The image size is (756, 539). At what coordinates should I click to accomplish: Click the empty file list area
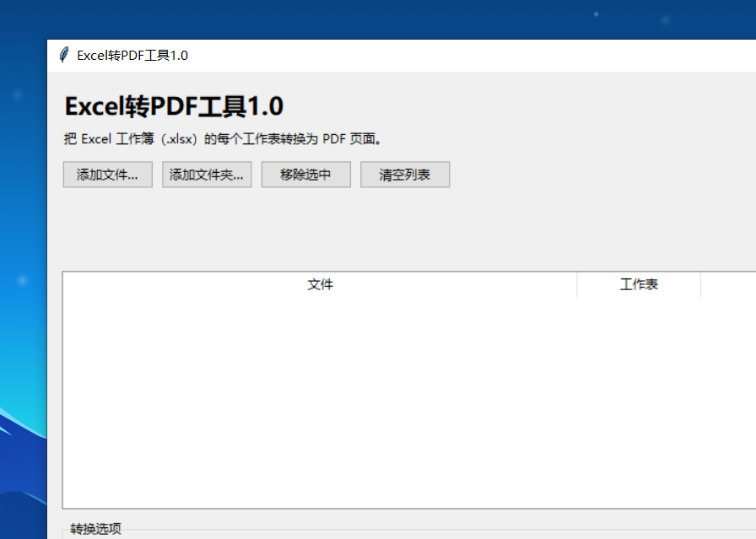[409, 402]
